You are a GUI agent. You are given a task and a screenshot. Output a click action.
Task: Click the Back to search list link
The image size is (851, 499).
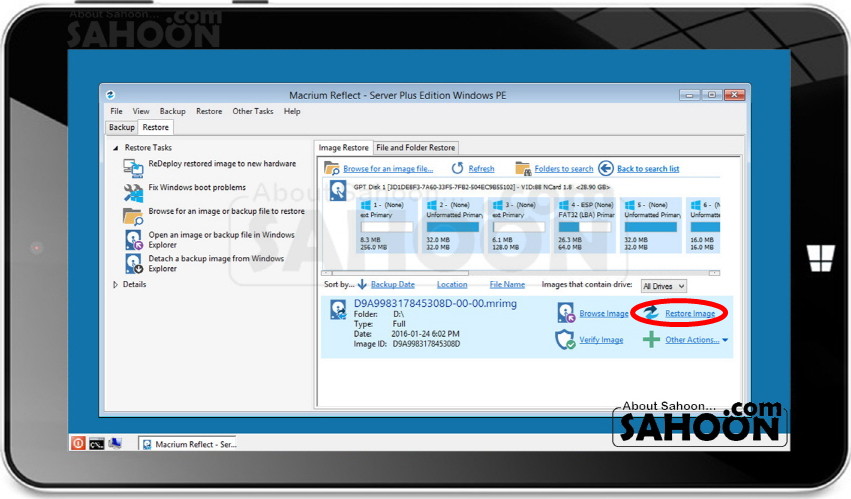[648, 169]
